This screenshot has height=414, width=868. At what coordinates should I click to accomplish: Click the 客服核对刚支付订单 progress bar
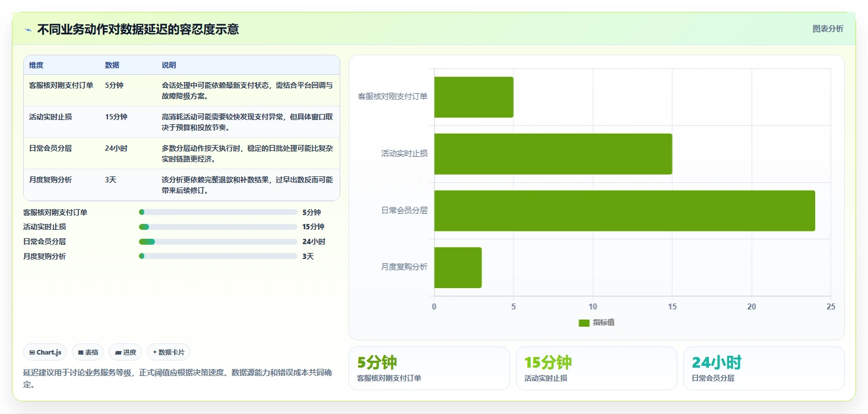point(218,212)
